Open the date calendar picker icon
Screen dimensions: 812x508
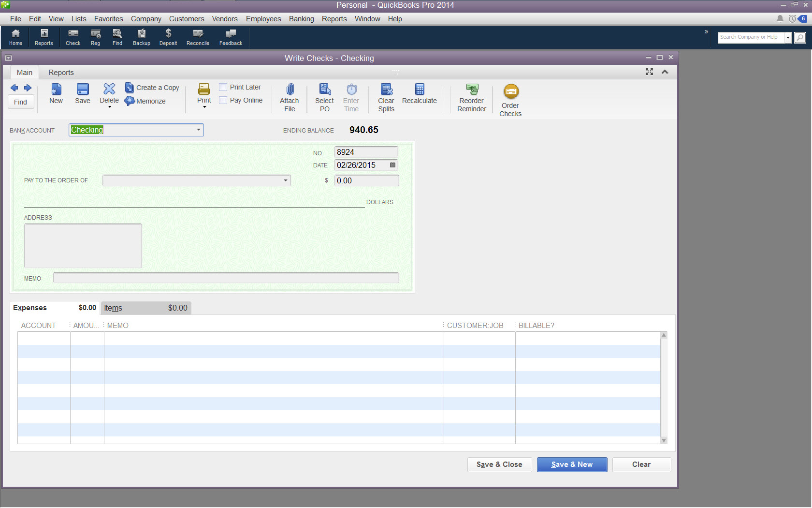tap(392, 165)
